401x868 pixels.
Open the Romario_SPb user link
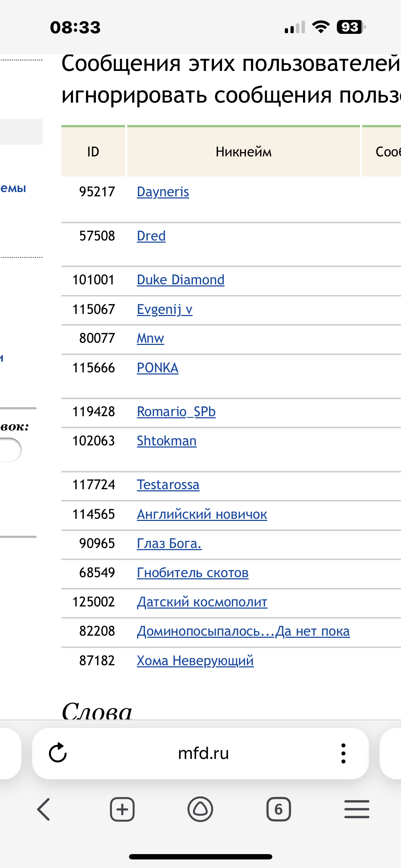176,412
